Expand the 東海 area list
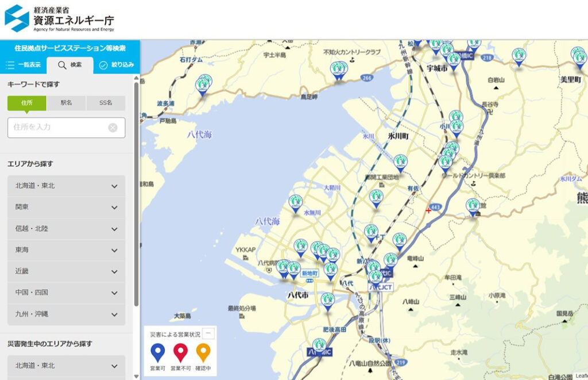 [x=67, y=250]
